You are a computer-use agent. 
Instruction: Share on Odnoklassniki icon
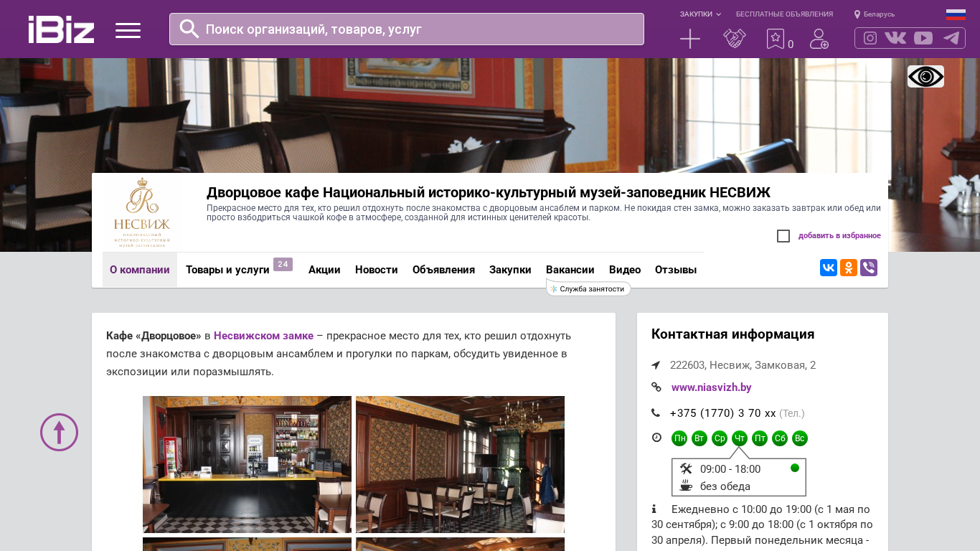(x=849, y=268)
